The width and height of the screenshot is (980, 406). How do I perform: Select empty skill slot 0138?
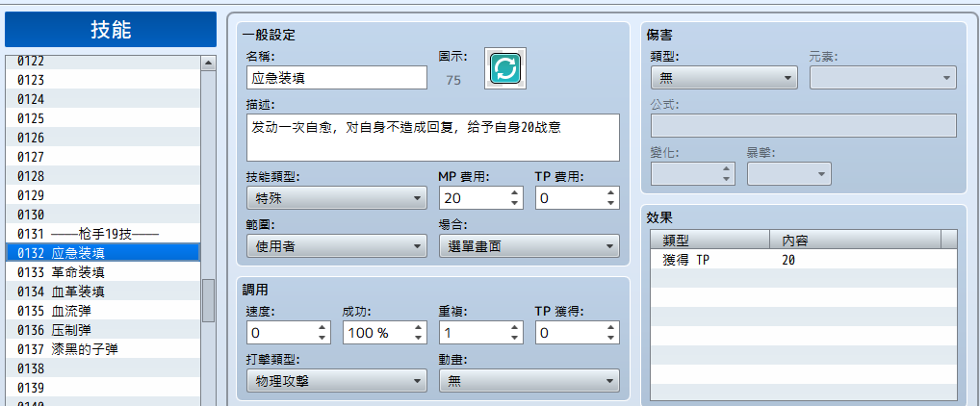click(x=102, y=368)
